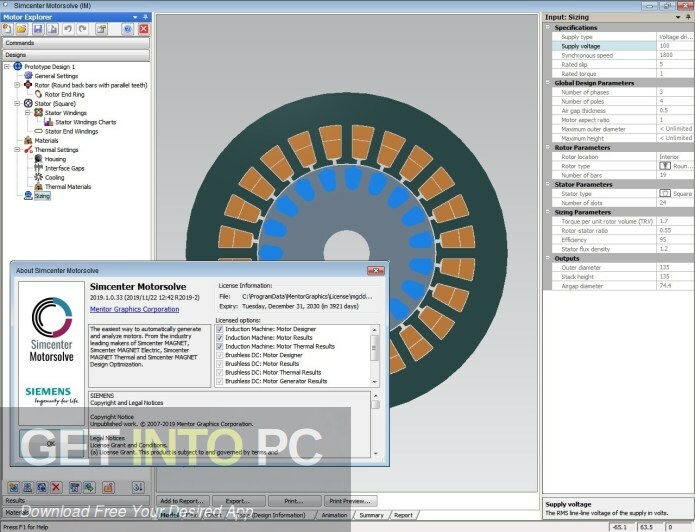The width and height of the screenshot is (695, 532).
Task: Pin the Input: Sizing panel
Action: pyautogui.click(x=688, y=17)
